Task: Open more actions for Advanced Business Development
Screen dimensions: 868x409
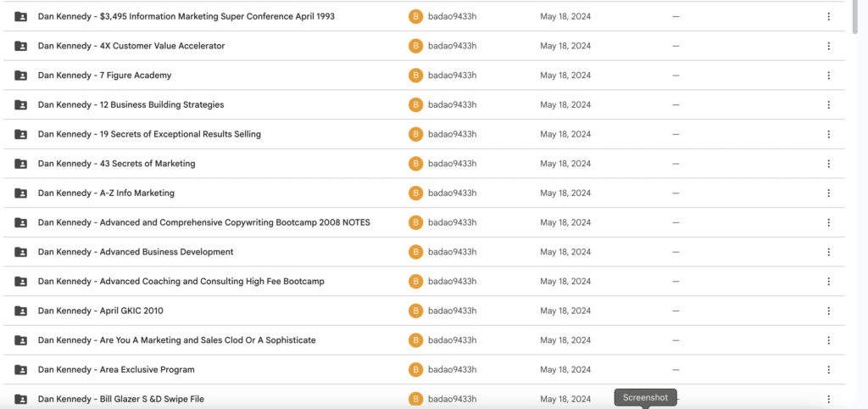Action: 828,252
